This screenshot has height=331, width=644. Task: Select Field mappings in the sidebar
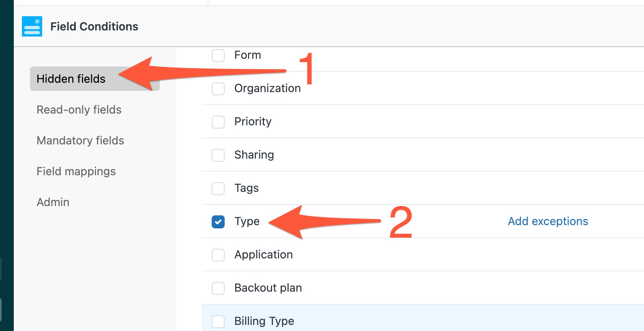(x=76, y=171)
